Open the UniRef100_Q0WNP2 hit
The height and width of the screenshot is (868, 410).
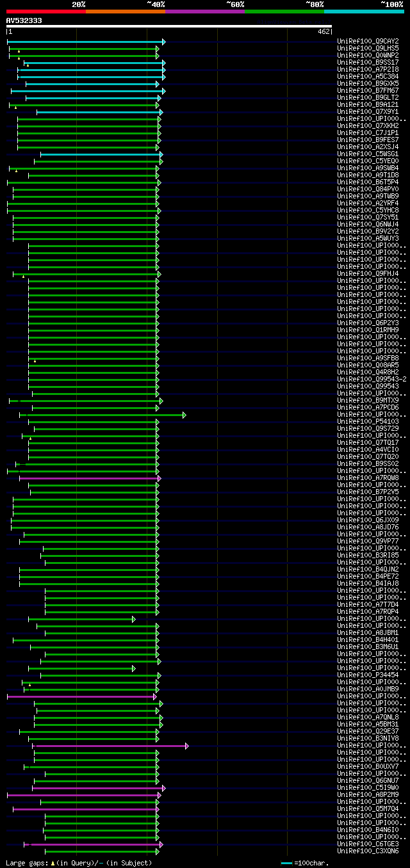[368, 56]
